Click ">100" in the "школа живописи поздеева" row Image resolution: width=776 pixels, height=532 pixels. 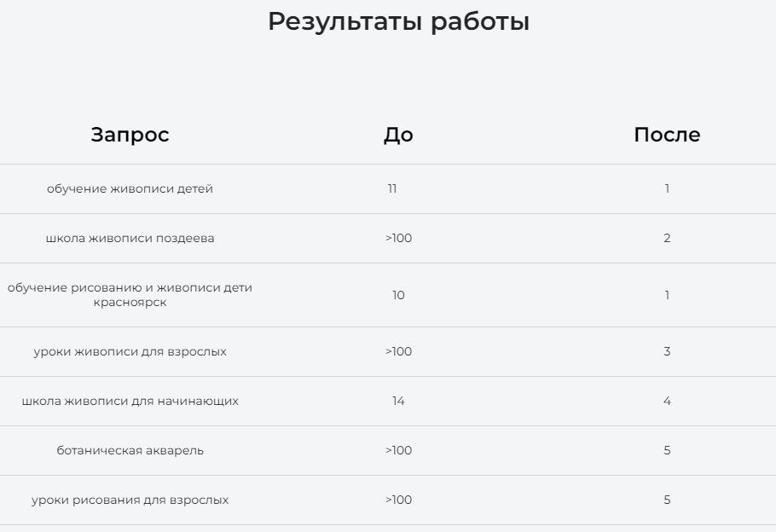pos(398,239)
